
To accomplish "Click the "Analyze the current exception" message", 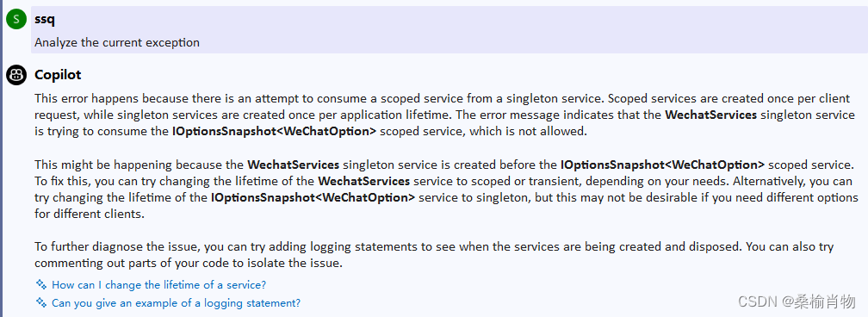I will coord(117,42).
